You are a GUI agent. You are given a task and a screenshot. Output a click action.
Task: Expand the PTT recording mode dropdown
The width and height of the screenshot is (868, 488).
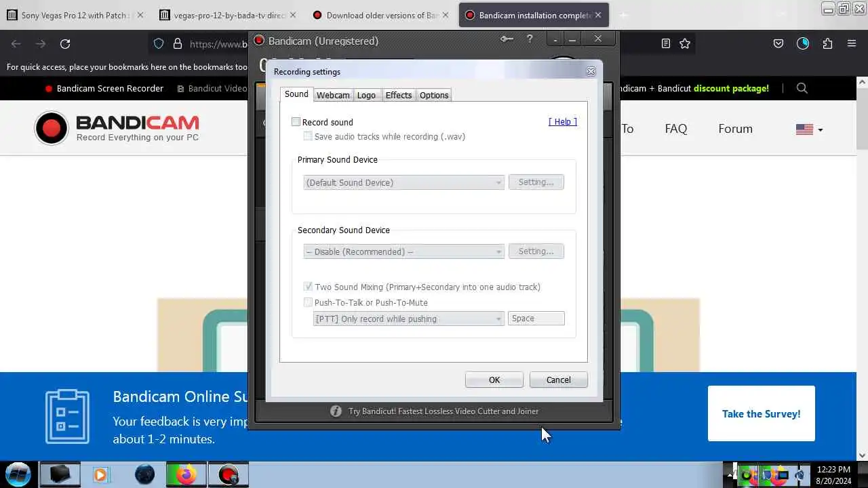(x=408, y=319)
